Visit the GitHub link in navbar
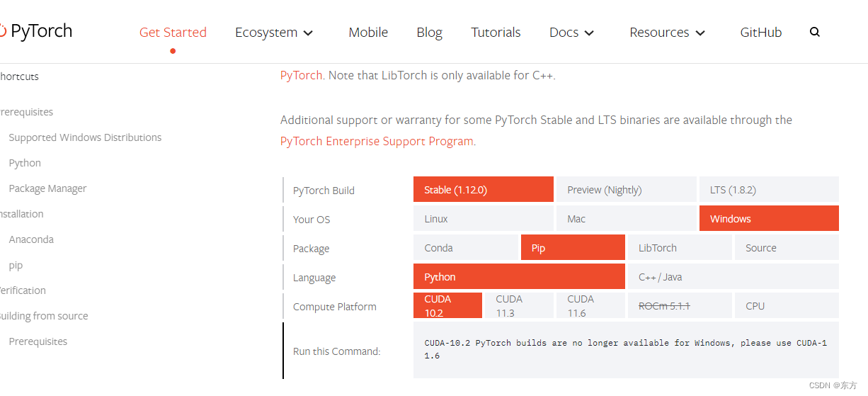This screenshot has width=868, height=396. pos(761,32)
